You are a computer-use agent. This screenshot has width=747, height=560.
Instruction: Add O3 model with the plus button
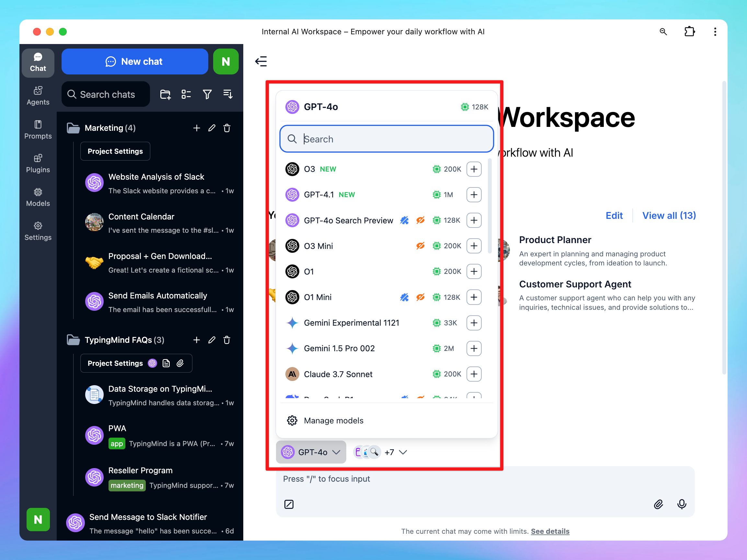pyautogui.click(x=474, y=169)
